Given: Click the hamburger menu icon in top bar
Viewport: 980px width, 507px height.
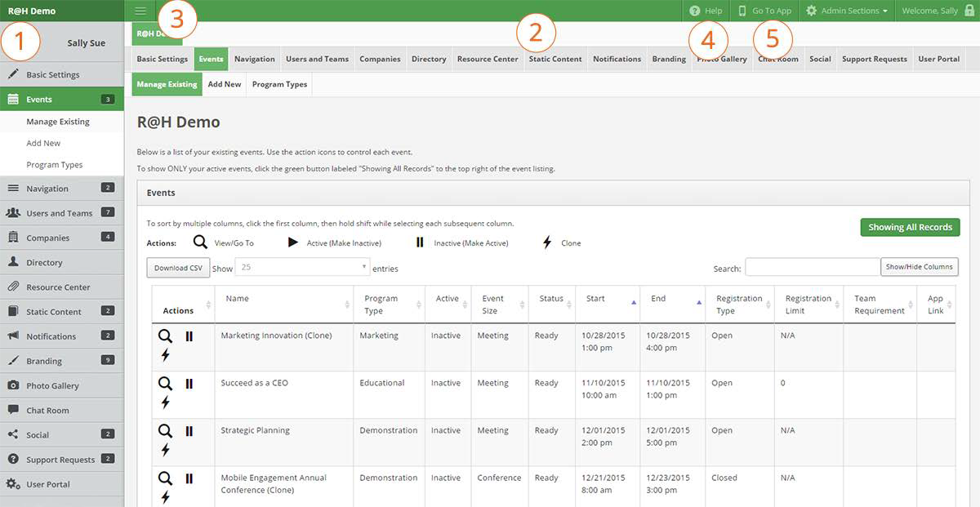Looking at the screenshot, I should (140, 11).
